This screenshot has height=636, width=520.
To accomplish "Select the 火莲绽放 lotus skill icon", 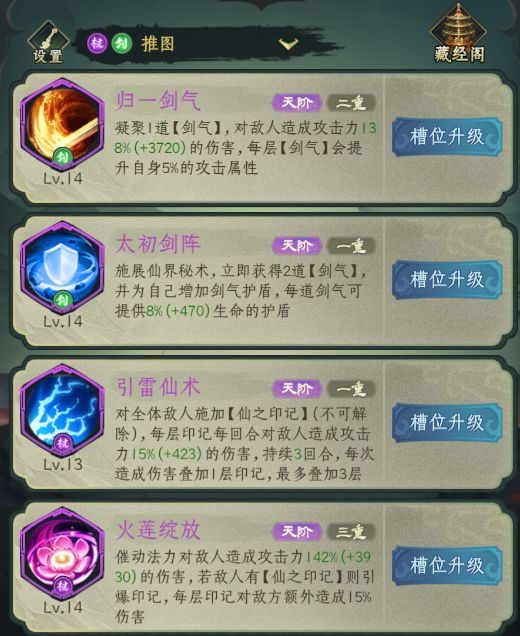I will coord(62,554).
